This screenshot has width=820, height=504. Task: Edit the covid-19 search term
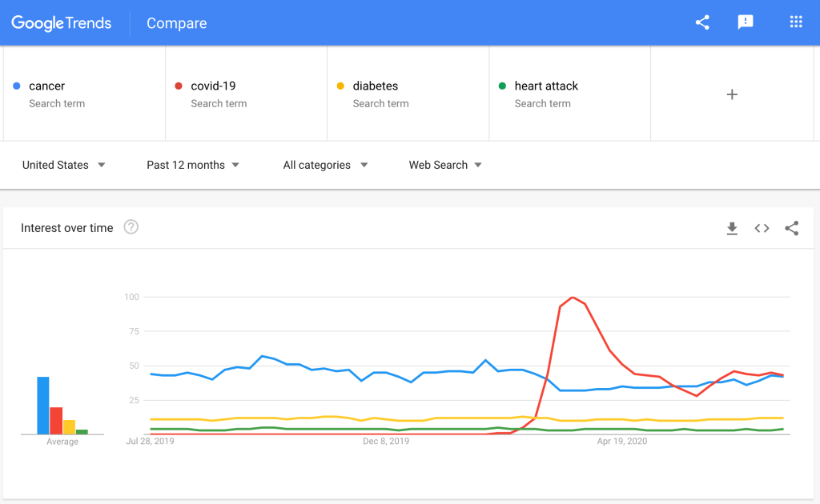point(246,94)
